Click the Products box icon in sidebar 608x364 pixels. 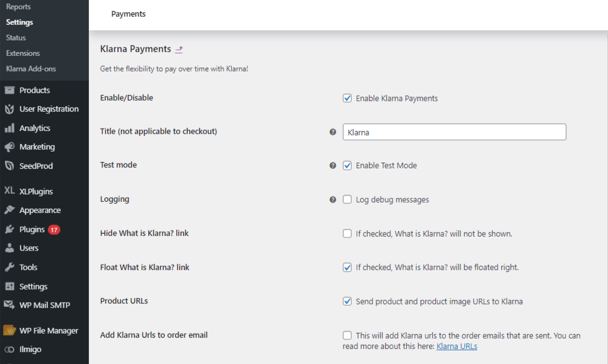point(9,90)
